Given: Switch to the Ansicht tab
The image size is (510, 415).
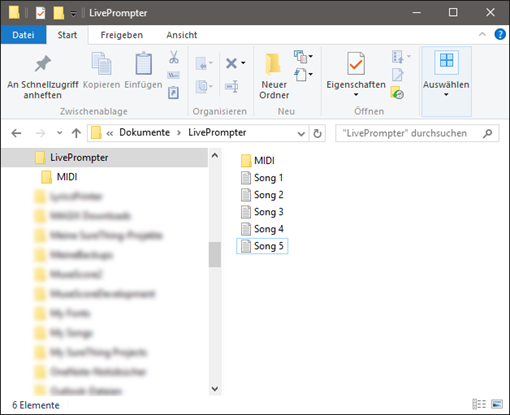Looking at the screenshot, I should (182, 35).
